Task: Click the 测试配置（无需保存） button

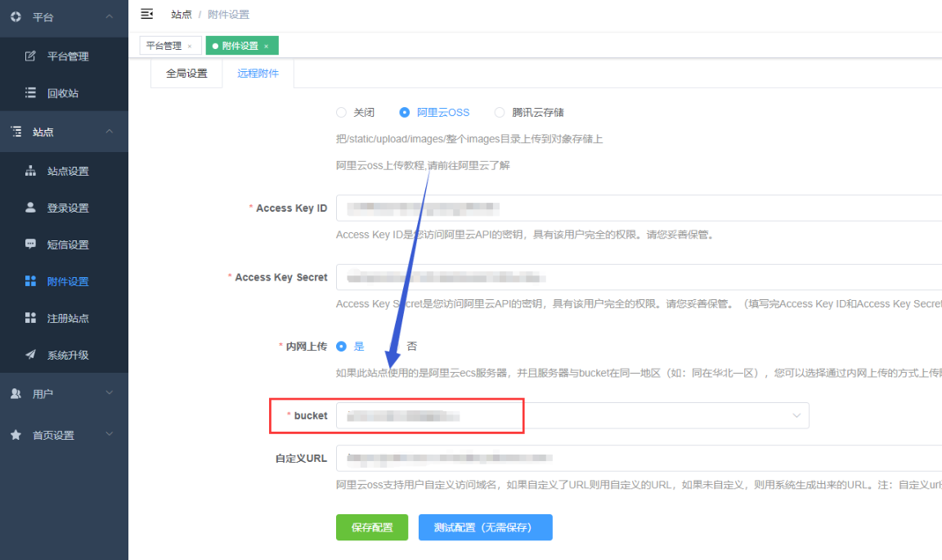Action: [485, 527]
